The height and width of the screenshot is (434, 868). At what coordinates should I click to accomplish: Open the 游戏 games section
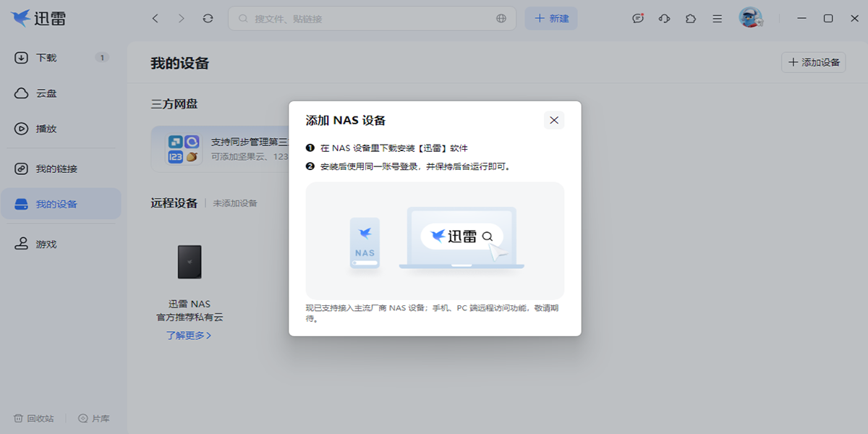coord(61,244)
